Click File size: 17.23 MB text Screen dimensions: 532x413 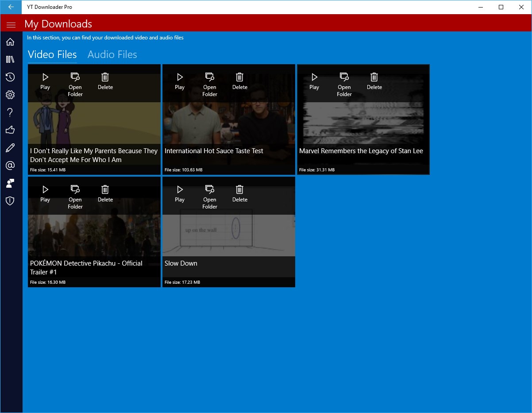(182, 282)
